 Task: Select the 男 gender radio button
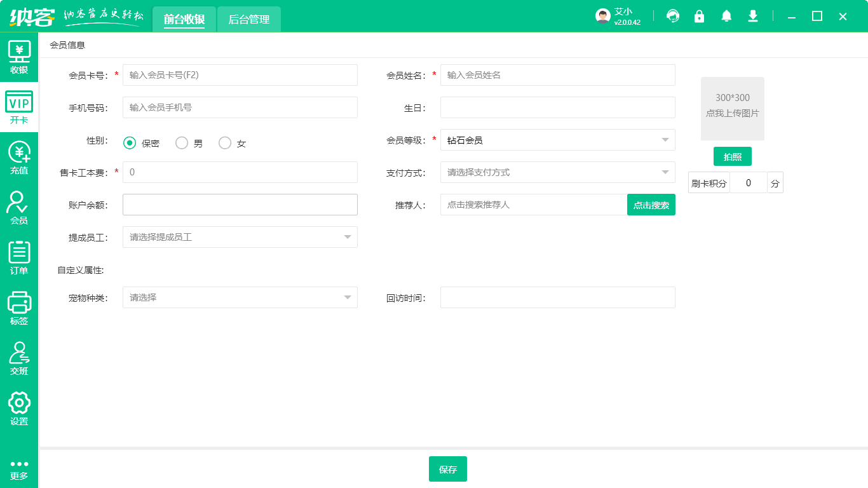pos(181,143)
